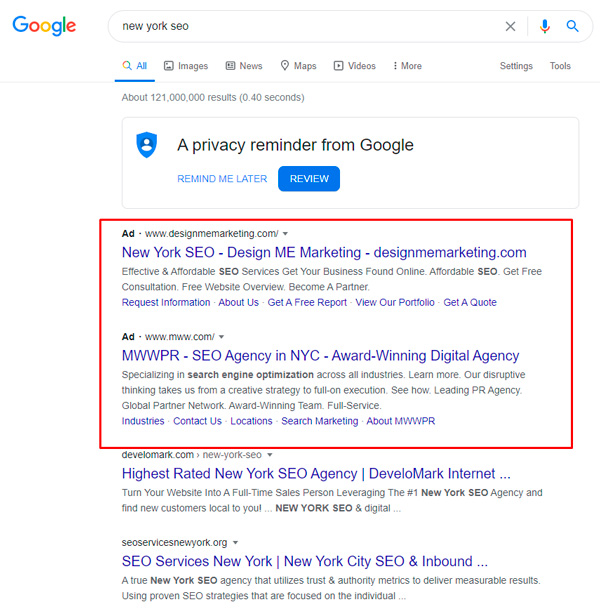The height and width of the screenshot is (615, 600).
Task: Click the About MWWPR link
Action: pos(400,421)
